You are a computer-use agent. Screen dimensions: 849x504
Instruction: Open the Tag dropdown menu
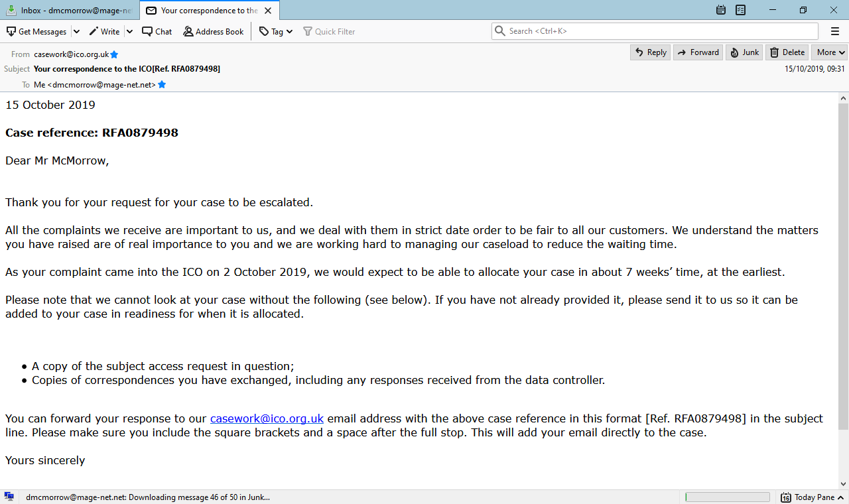[276, 31]
